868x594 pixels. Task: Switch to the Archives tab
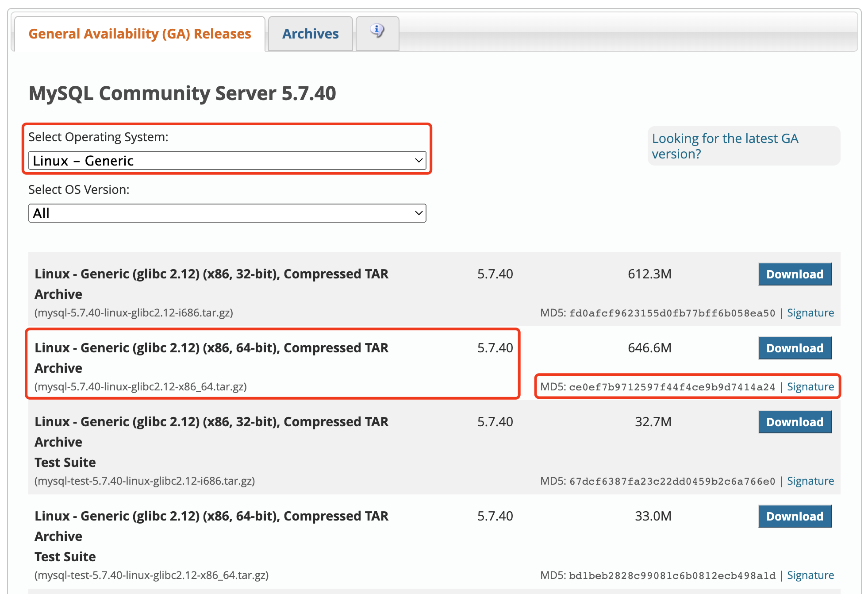[x=310, y=34]
